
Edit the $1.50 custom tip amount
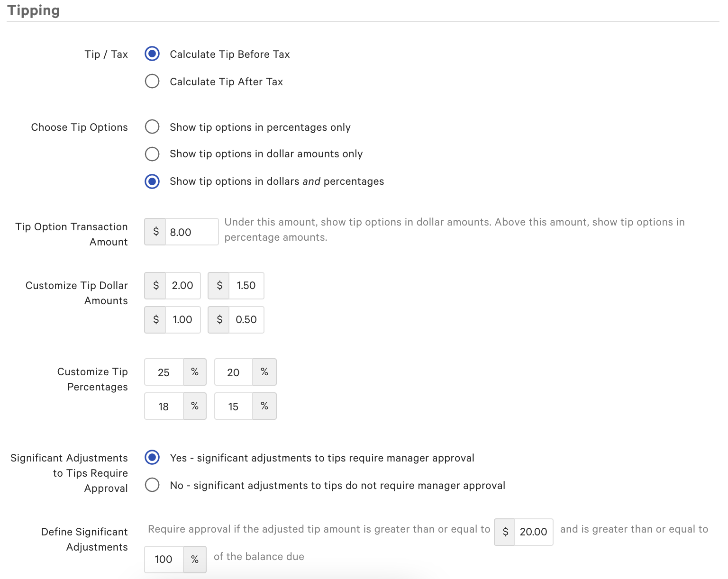click(x=246, y=286)
